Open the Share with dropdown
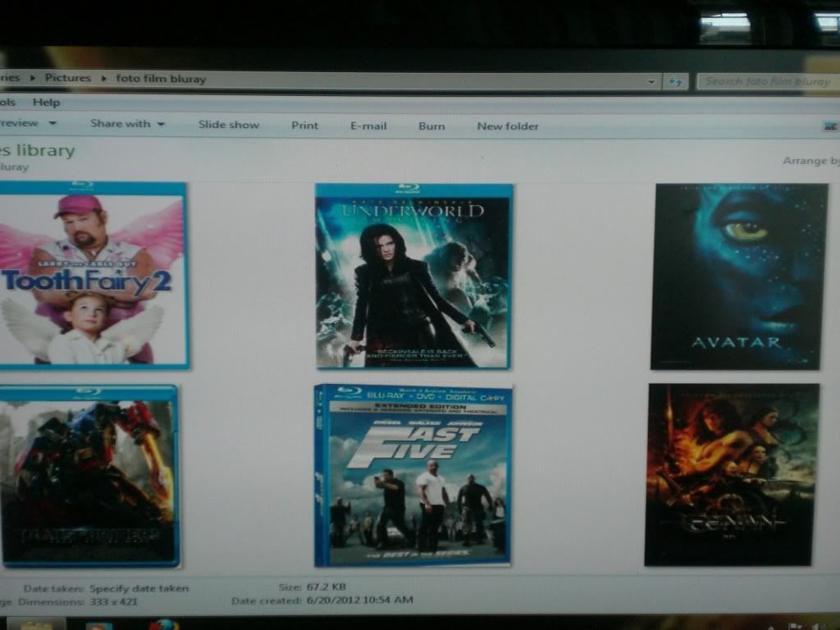Viewport: 840px width, 630px height. 127,124
